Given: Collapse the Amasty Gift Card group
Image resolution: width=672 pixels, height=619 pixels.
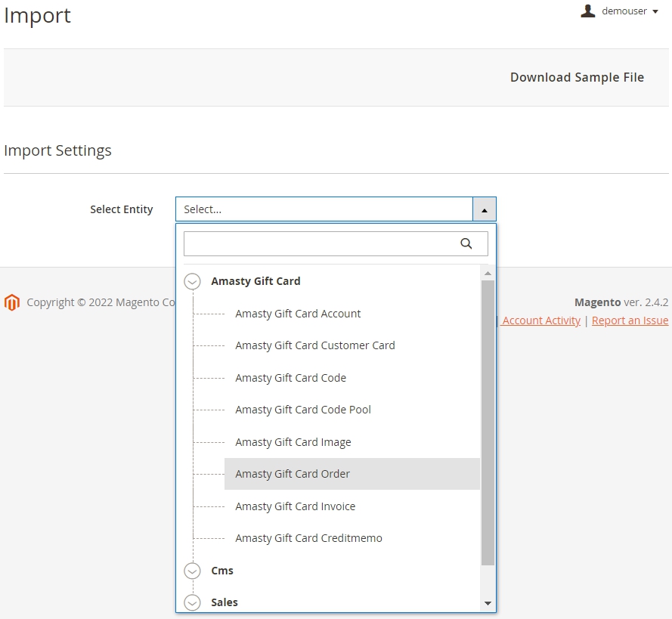Looking at the screenshot, I should click(193, 281).
